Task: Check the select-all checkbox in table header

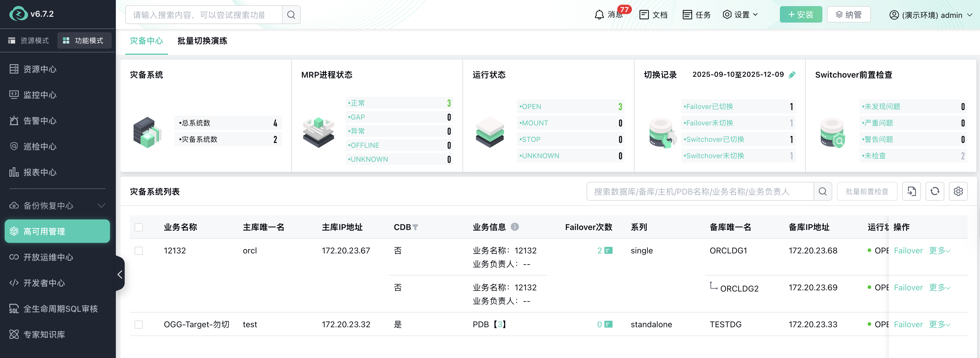Action: [x=139, y=227]
